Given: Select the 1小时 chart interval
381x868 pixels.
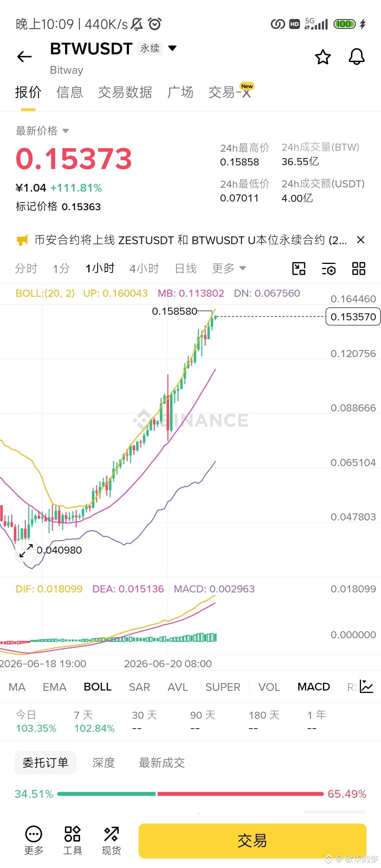Looking at the screenshot, I should (100, 268).
